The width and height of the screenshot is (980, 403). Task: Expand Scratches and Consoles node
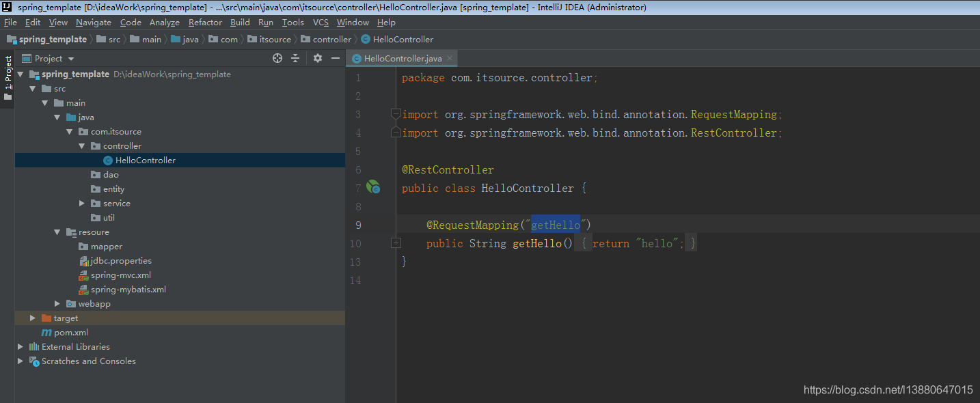click(x=21, y=361)
